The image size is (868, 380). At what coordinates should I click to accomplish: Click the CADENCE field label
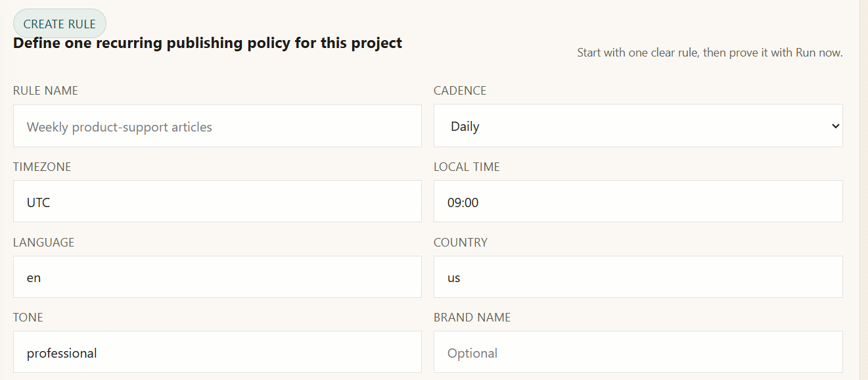[460, 91]
